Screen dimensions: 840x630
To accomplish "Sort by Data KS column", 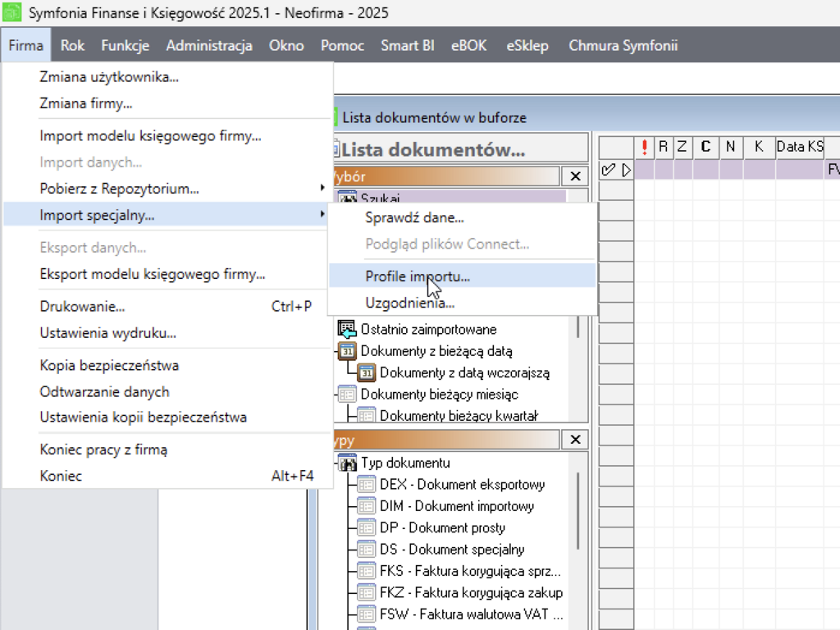I will point(800,148).
